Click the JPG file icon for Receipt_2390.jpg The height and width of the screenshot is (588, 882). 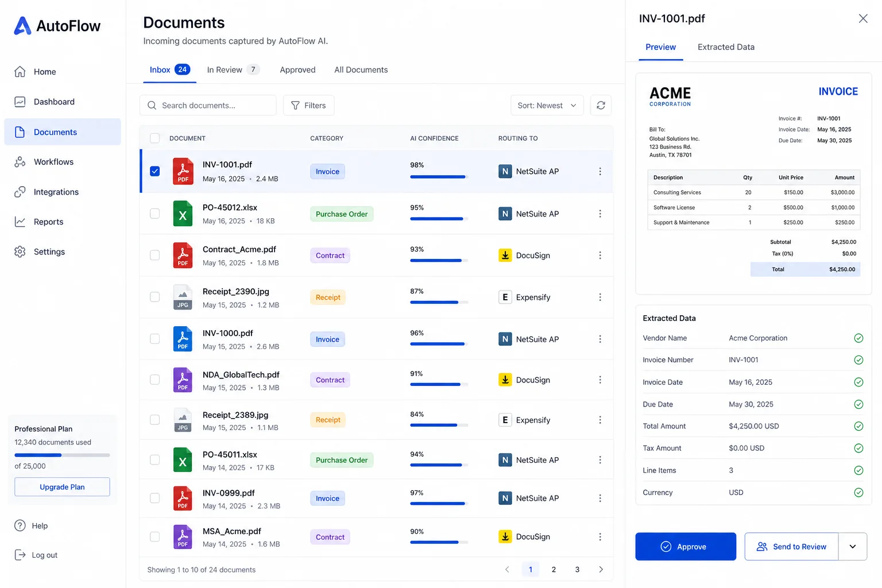click(x=183, y=297)
